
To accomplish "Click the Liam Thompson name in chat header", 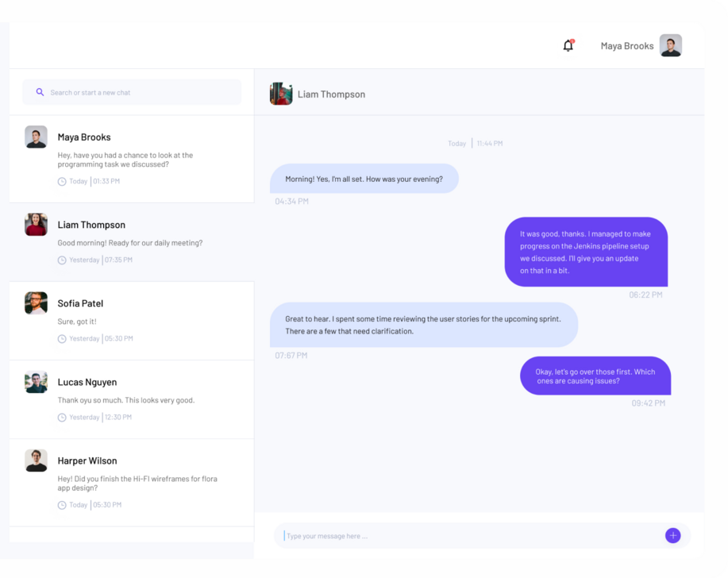I will click(x=331, y=94).
